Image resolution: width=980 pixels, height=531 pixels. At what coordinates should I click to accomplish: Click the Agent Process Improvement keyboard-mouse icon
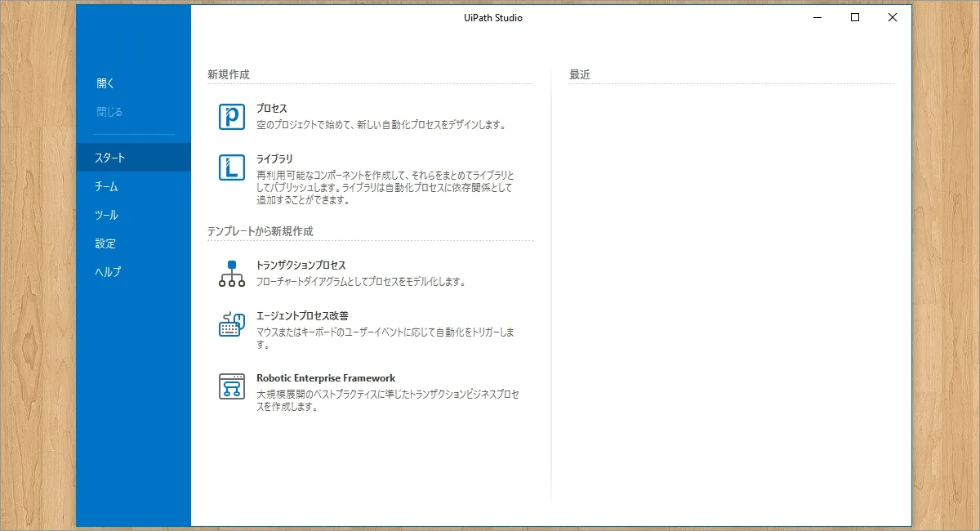pyautogui.click(x=232, y=324)
